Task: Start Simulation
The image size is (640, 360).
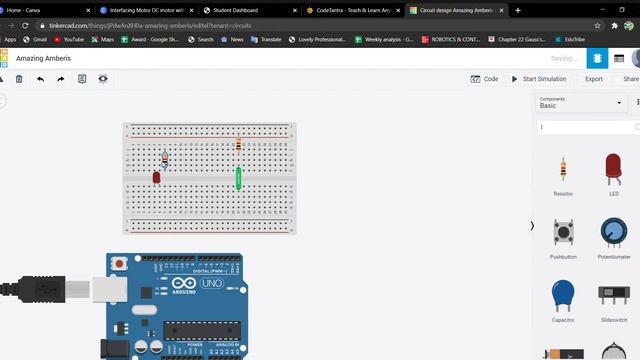Action: pos(539,79)
